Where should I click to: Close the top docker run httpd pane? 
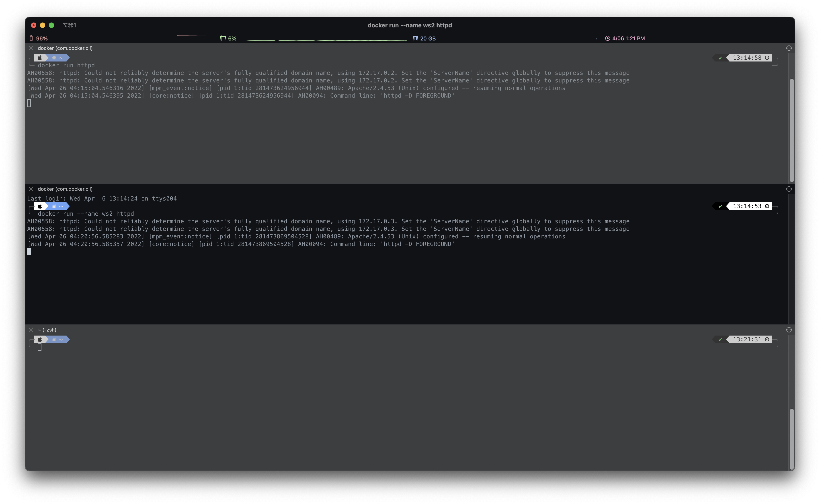(x=31, y=48)
